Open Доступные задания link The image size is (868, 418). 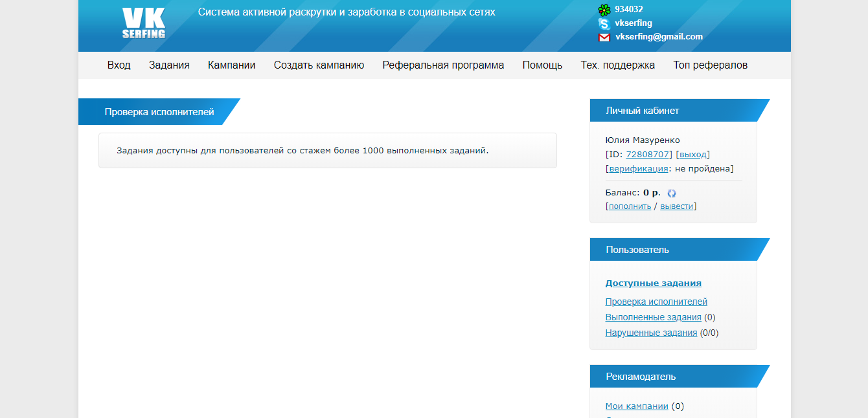pyautogui.click(x=654, y=283)
